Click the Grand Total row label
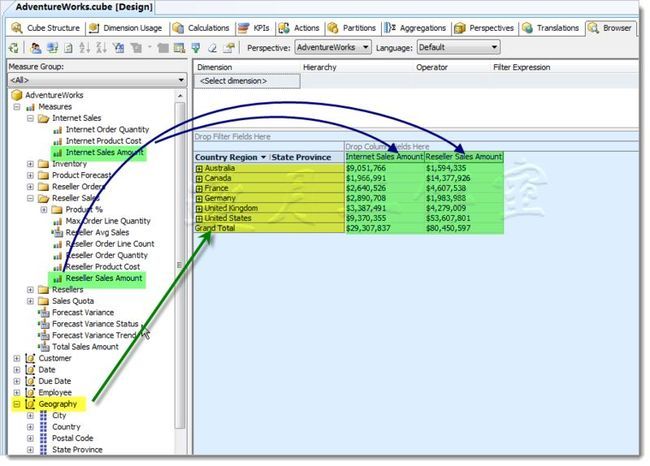The height and width of the screenshot is (466, 650). coord(215,228)
